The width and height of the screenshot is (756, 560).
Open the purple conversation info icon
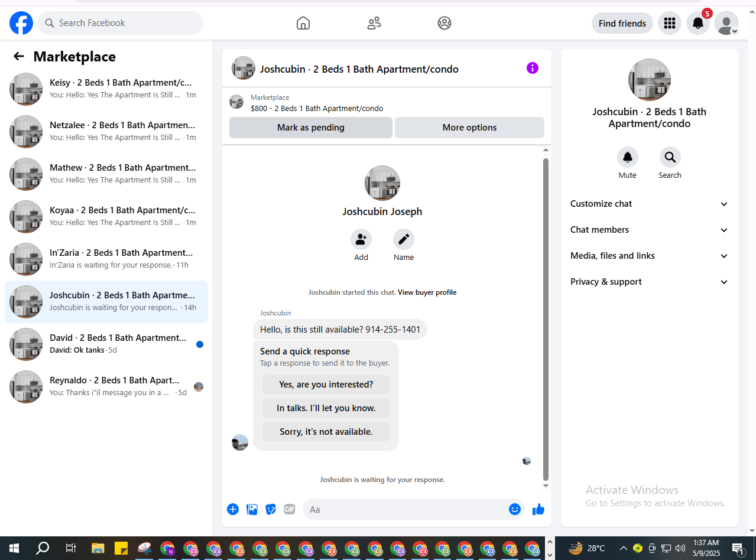533,68
